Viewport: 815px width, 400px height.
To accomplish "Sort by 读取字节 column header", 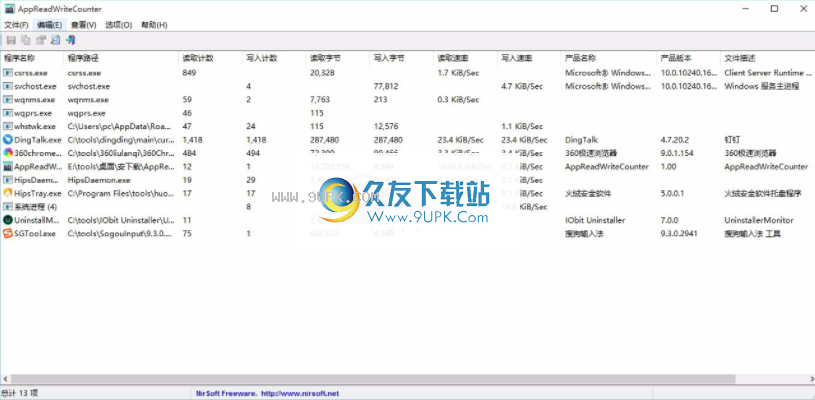I will (x=338, y=58).
